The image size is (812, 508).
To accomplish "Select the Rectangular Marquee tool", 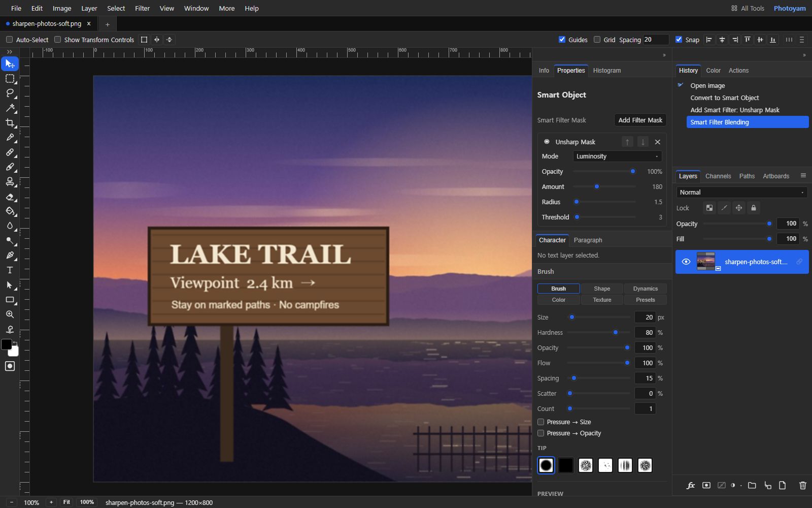I will click(x=10, y=79).
